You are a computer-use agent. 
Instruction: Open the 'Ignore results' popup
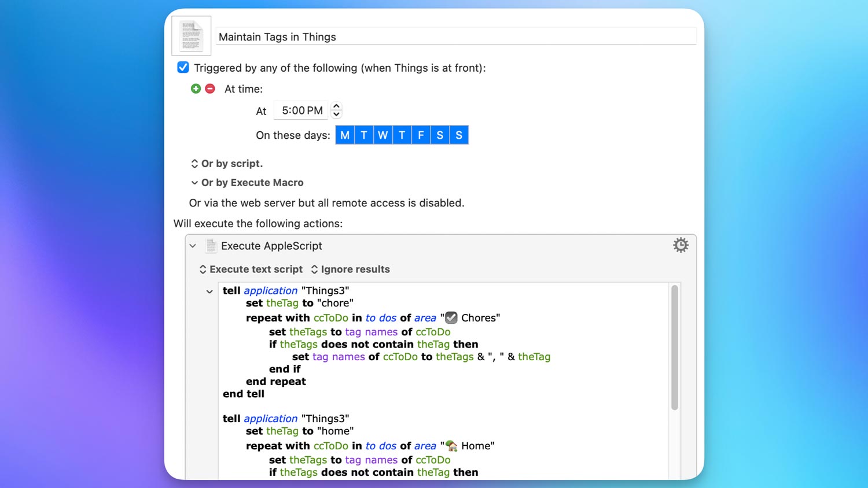point(350,269)
